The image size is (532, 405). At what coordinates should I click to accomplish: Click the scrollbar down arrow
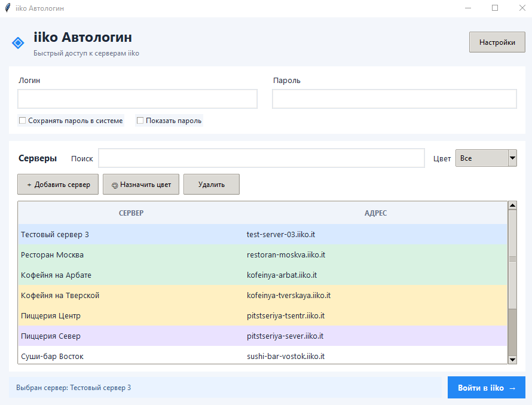click(512, 360)
